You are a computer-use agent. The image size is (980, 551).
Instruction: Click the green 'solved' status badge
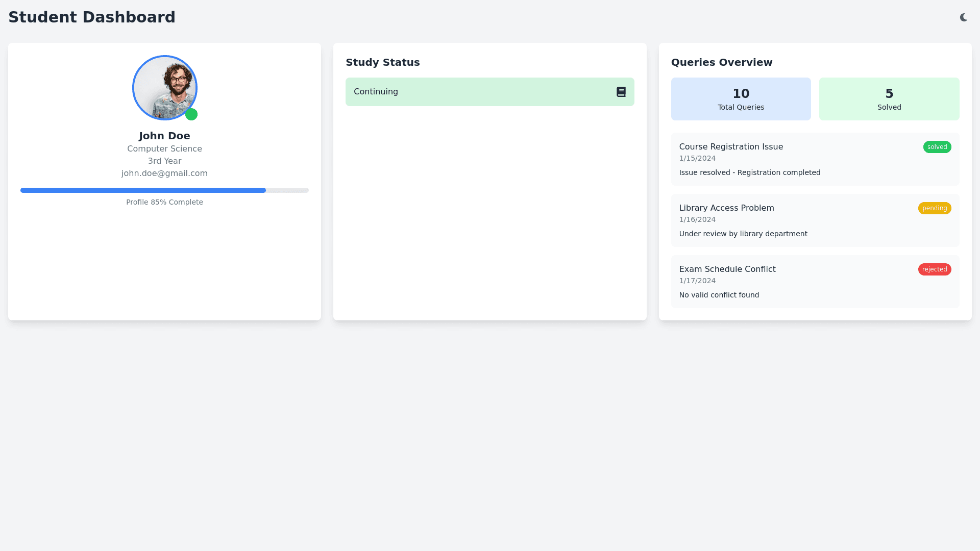coord(937,147)
